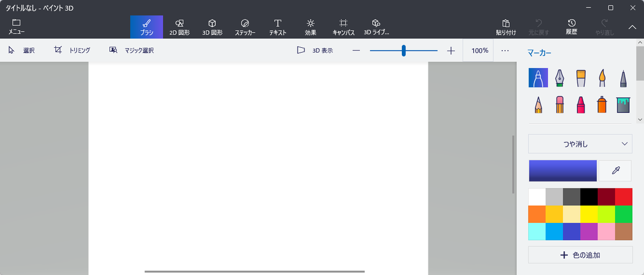Zoom out with the minus button
Viewport: 644px width, 275px height.
pyautogui.click(x=356, y=50)
